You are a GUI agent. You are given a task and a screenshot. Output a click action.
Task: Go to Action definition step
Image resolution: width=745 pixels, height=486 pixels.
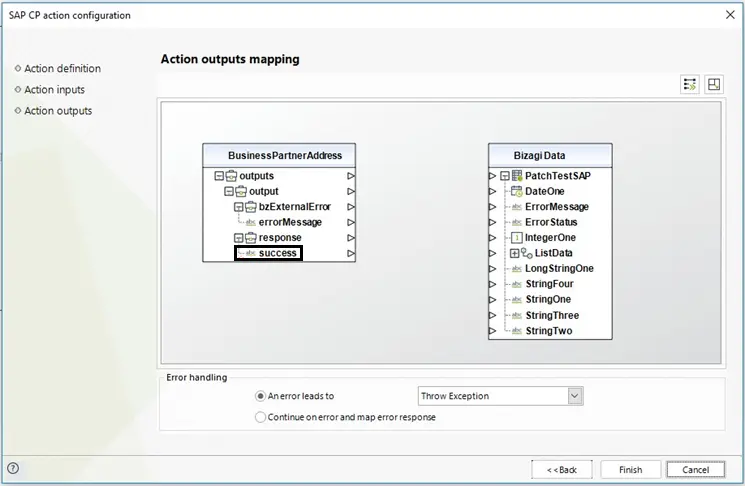(x=62, y=68)
